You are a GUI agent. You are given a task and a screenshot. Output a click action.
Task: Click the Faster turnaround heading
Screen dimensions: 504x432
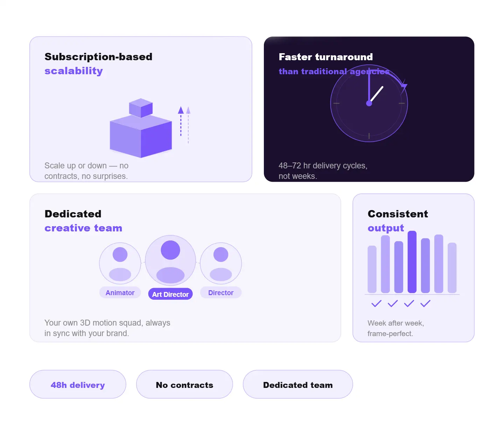click(x=325, y=57)
